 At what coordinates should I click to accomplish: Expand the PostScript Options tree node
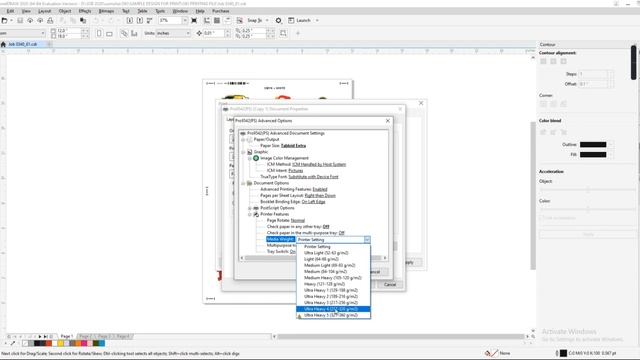click(x=250, y=208)
